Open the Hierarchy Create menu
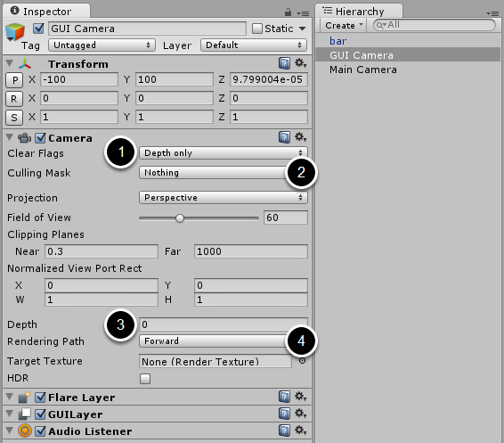The height and width of the screenshot is (443, 504). point(344,25)
